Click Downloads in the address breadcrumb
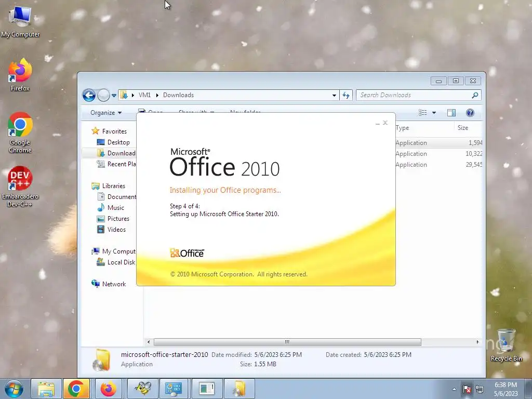 (x=179, y=95)
